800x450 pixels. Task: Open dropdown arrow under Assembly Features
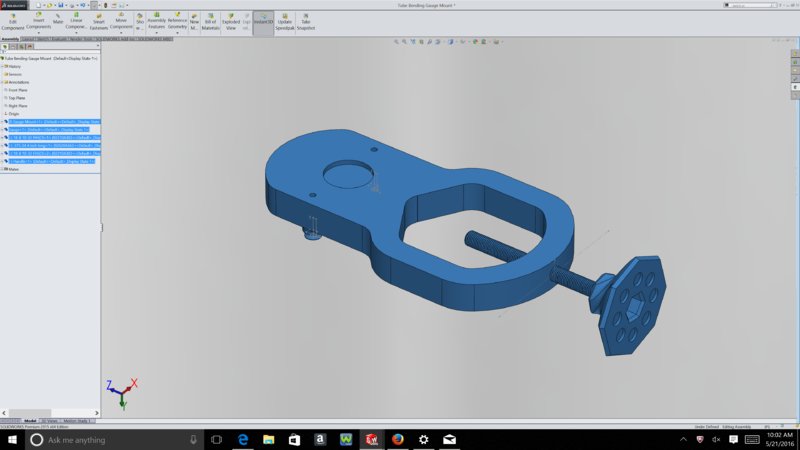pyautogui.click(x=157, y=33)
